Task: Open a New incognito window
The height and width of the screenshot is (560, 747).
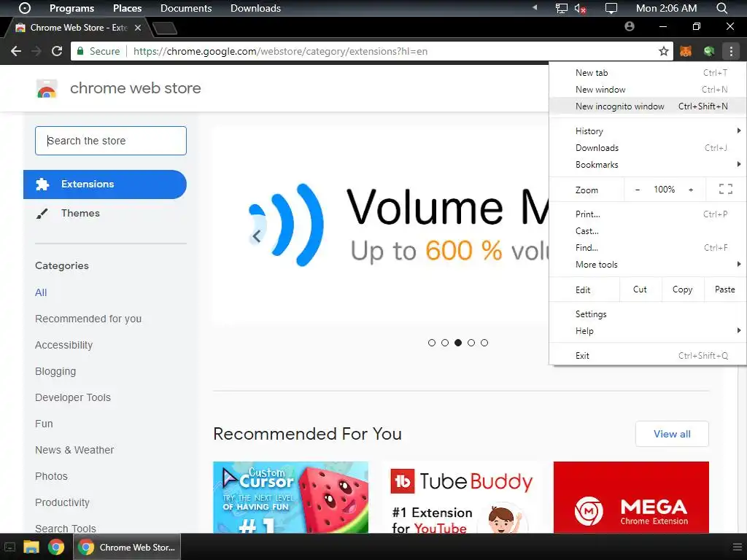Action: pos(648,106)
